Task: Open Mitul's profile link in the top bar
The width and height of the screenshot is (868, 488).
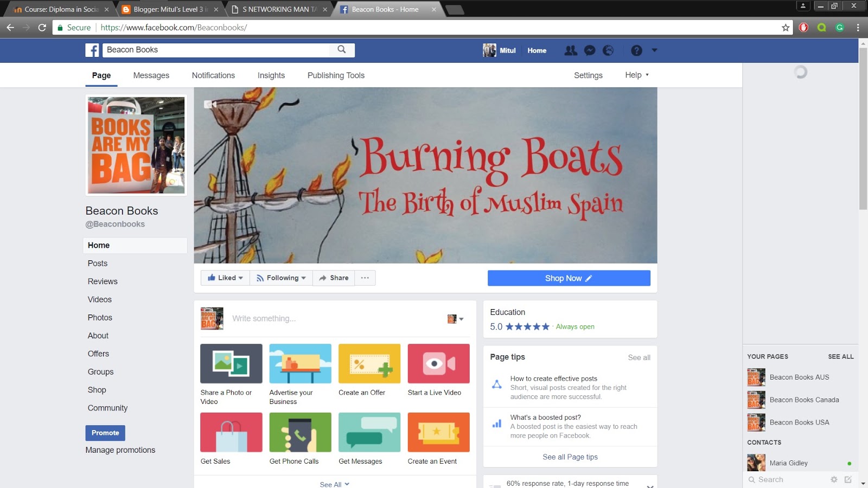Action: tap(500, 50)
